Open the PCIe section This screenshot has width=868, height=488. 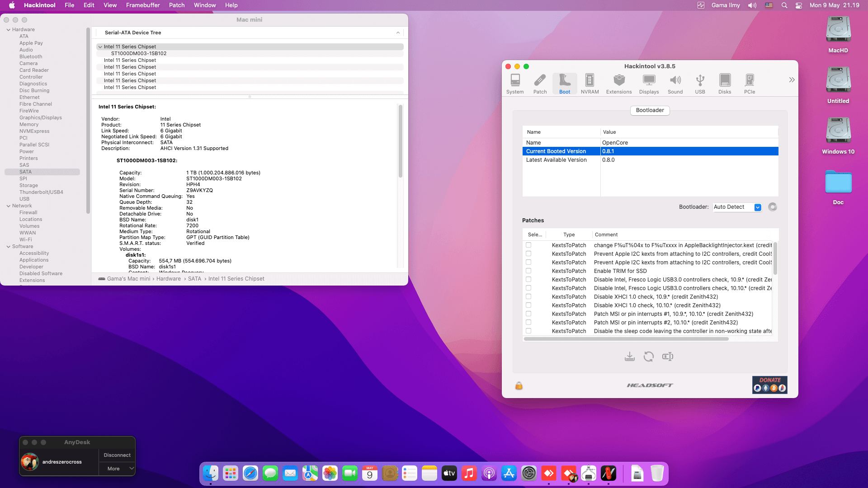pyautogui.click(x=750, y=84)
